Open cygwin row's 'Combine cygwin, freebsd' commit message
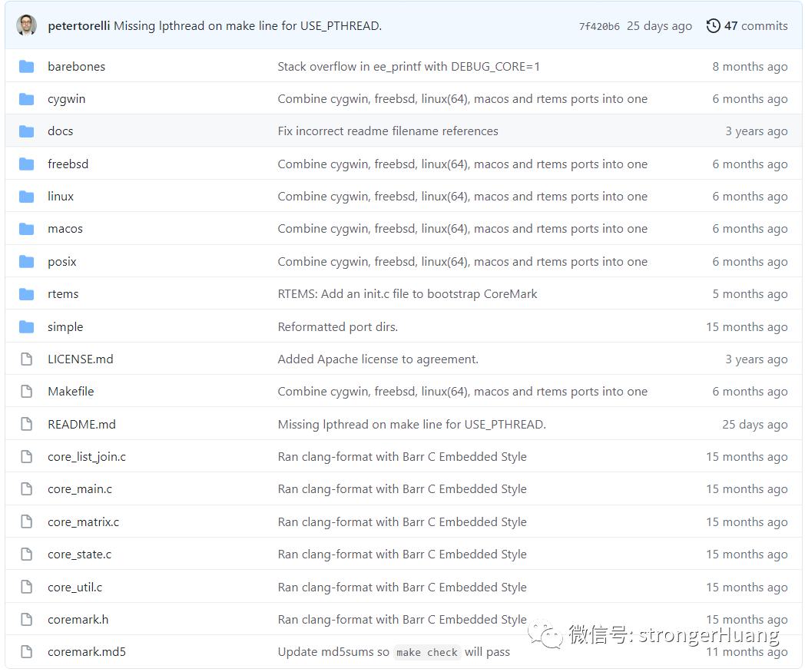 462,98
